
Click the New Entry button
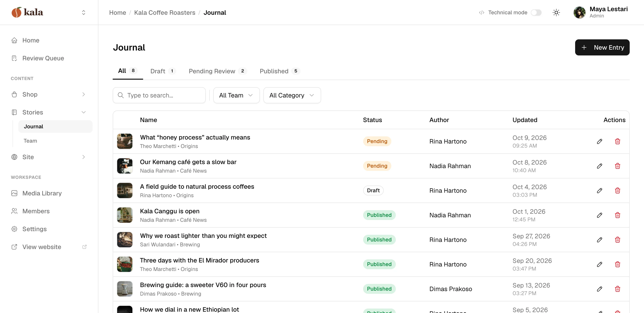(x=602, y=47)
